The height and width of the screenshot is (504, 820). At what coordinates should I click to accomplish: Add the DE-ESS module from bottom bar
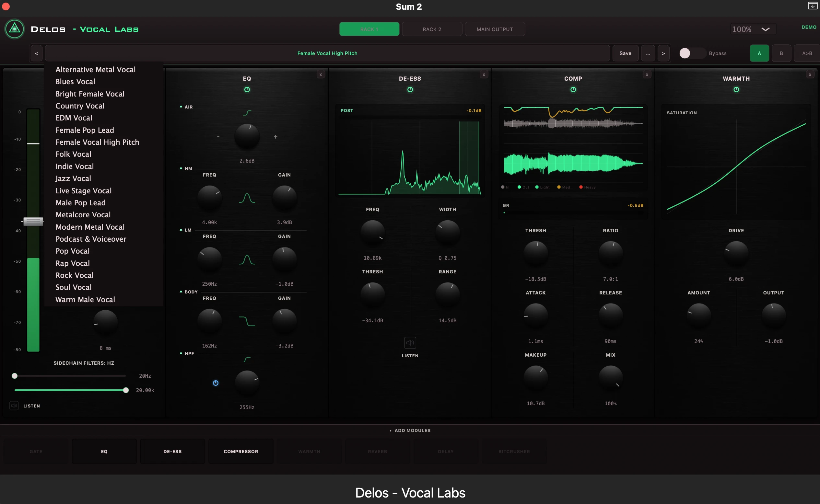pos(172,451)
